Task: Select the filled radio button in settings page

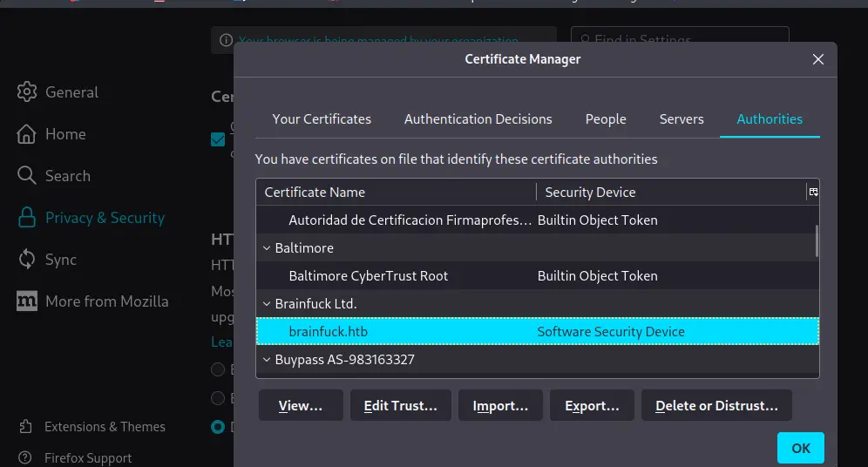Action: [x=218, y=427]
